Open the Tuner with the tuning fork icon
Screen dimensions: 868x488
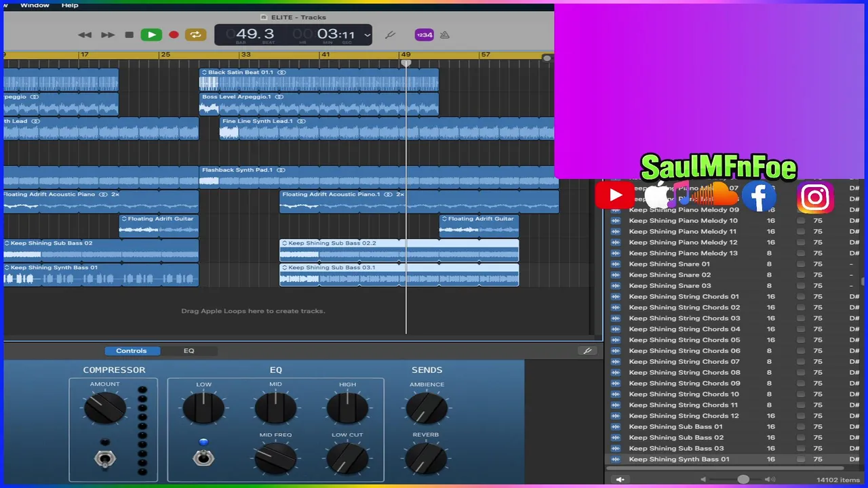click(x=390, y=35)
